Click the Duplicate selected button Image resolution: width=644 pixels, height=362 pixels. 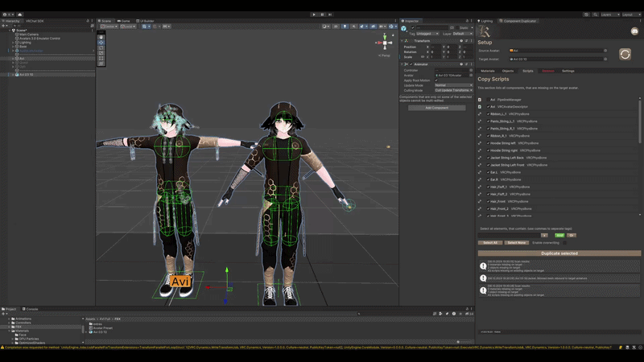tap(559, 253)
